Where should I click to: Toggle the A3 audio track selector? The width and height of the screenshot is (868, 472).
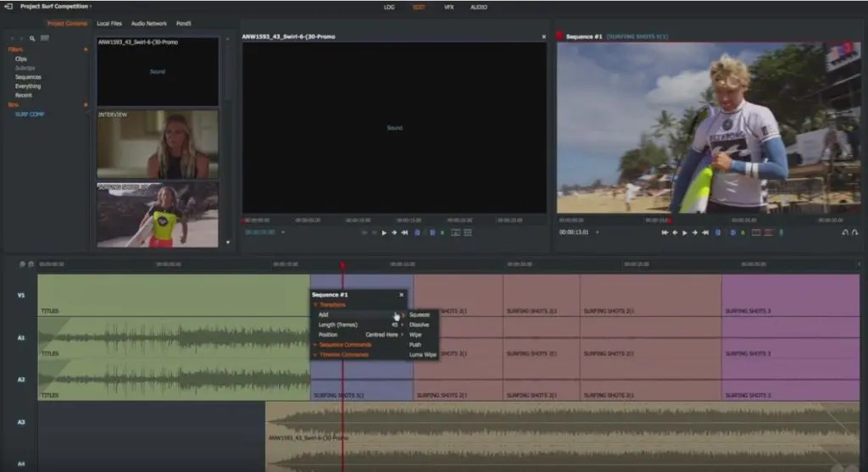click(x=21, y=421)
